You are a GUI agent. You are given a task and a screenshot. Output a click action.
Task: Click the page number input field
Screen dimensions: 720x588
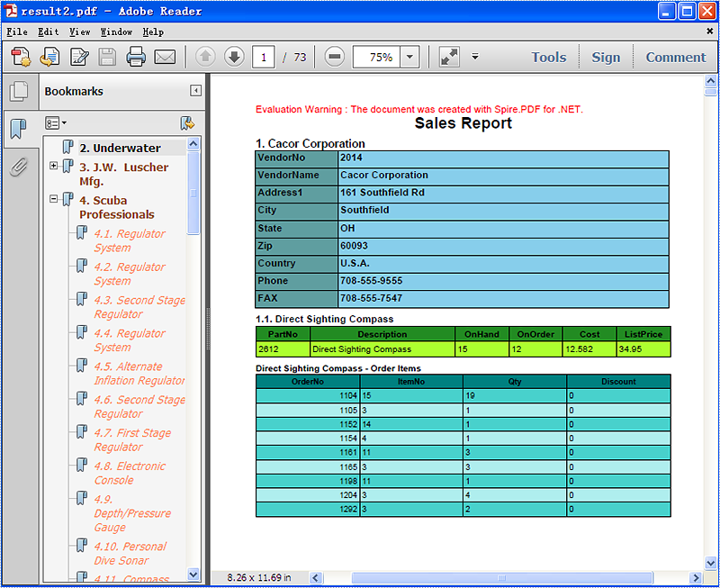(x=264, y=57)
